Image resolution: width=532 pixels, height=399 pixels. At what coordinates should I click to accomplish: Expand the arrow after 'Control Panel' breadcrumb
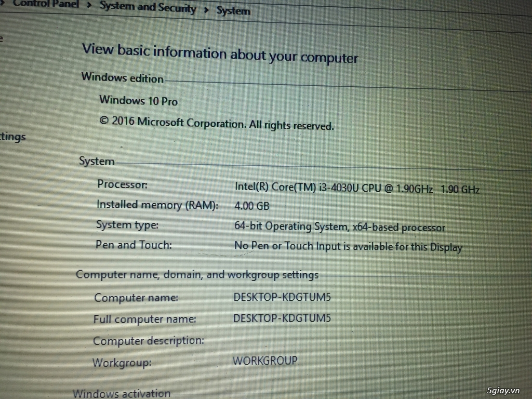pos(89,5)
